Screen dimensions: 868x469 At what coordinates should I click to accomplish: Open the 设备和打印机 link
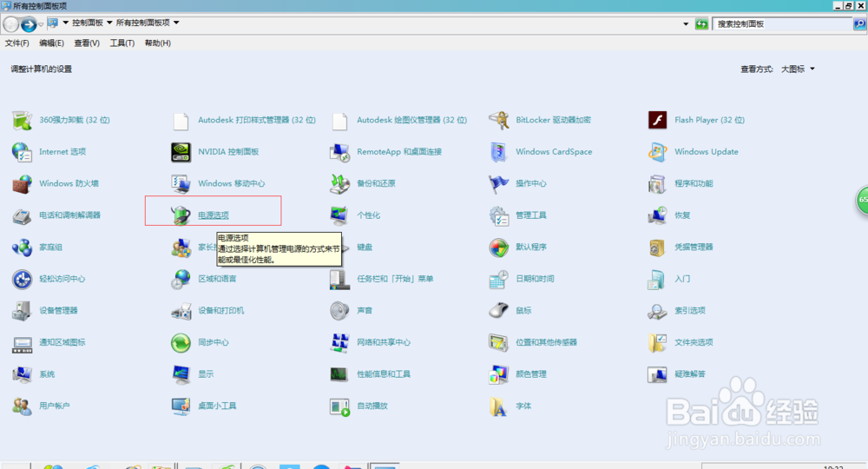(x=220, y=311)
